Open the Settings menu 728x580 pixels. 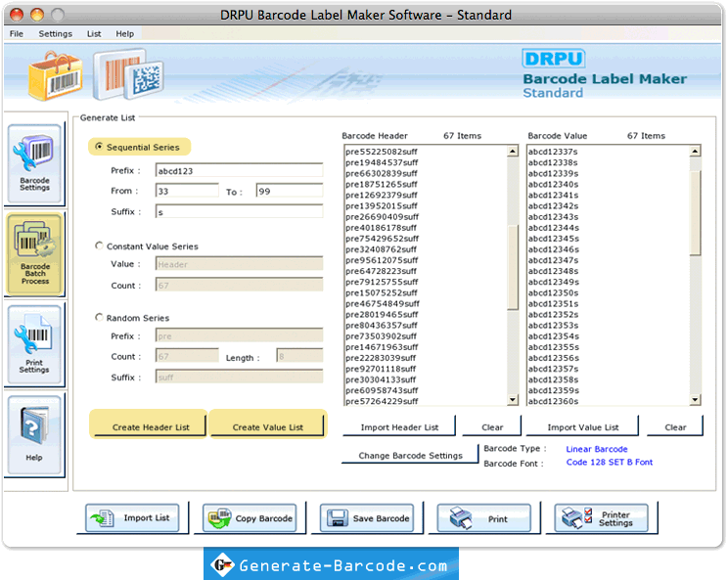[55, 34]
